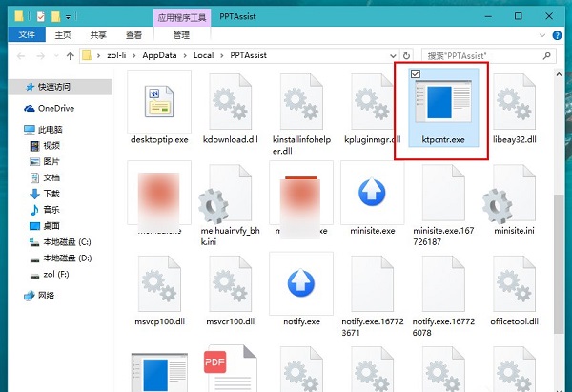Click the properties icon in title bar
The image size is (572, 392).
pyautogui.click(x=40, y=16)
